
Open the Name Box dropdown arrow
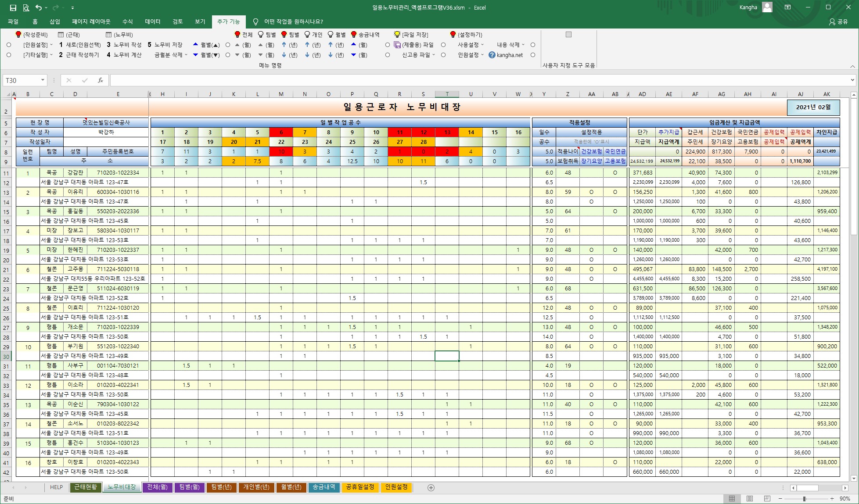pyautogui.click(x=43, y=80)
